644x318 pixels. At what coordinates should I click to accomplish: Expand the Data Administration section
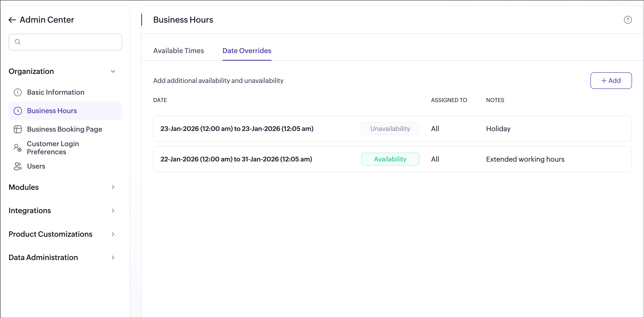[113, 257]
